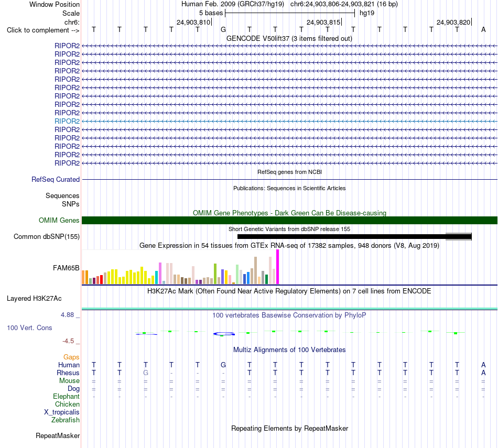Viewport: 498px width, 448px height.
Task: Click the 'Gene Expression in 54 tissues' title
Action: (289, 245)
